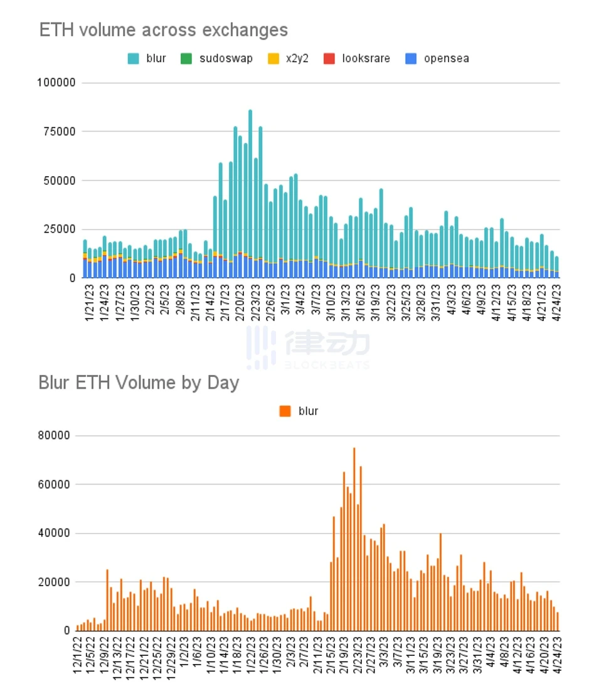Click the 80000 y-axis label in Blur chart

pyautogui.click(x=54, y=435)
